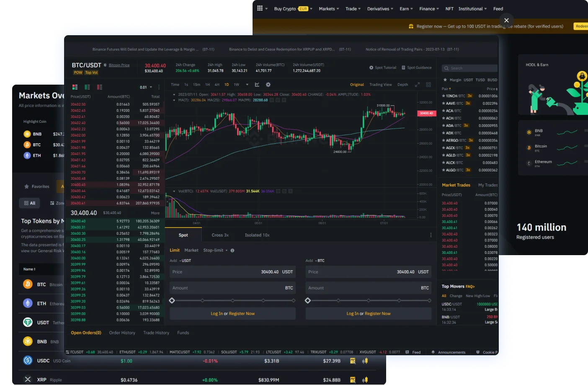Open USDC row detail chart icon
Viewport: 588px width, 385px height.
353,361
